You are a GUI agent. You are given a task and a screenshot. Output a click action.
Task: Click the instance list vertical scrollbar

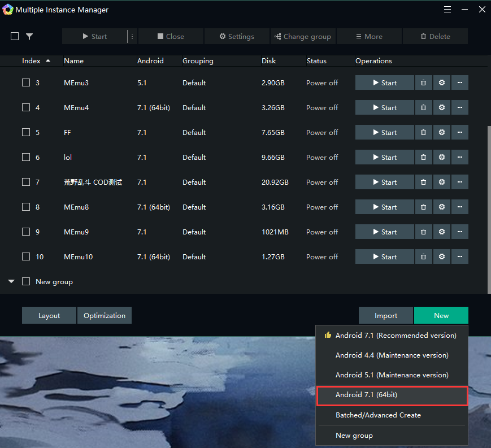coord(488,209)
